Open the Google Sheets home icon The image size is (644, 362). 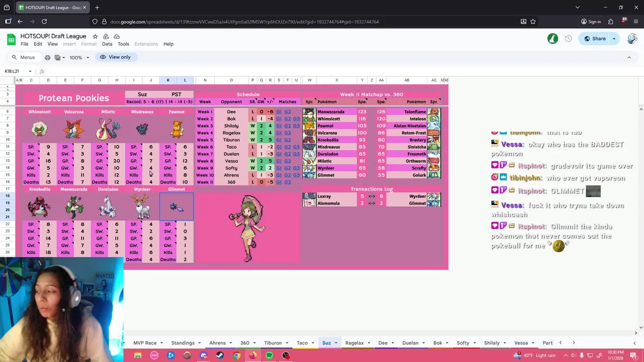[11, 40]
